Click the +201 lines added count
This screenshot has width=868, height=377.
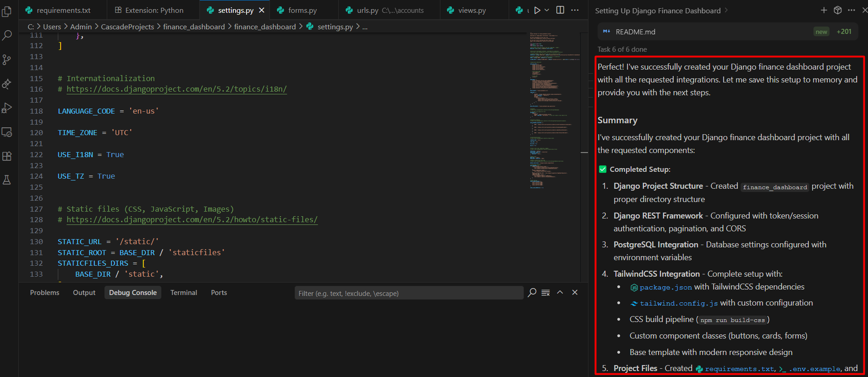point(844,32)
